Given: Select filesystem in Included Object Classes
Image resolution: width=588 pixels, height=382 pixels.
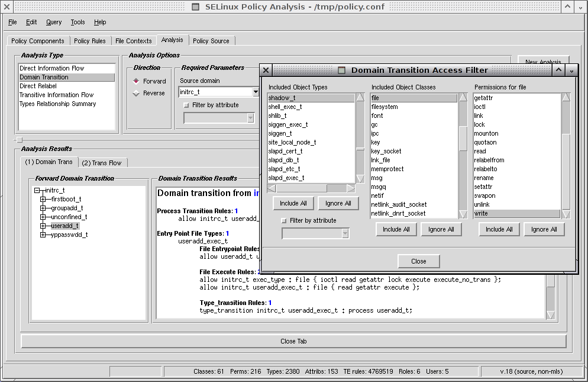Looking at the screenshot, I should [414, 107].
